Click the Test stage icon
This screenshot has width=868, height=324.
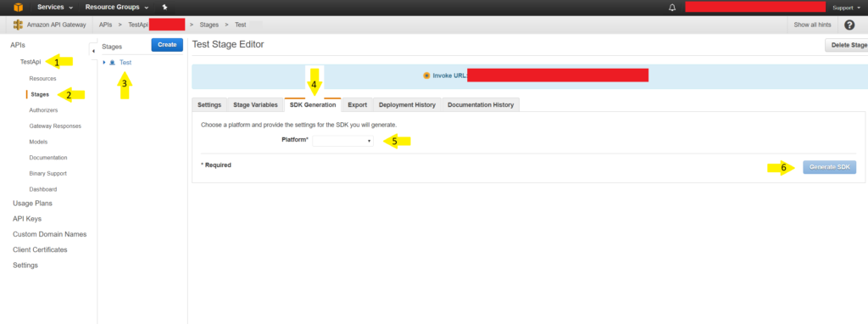(113, 63)
